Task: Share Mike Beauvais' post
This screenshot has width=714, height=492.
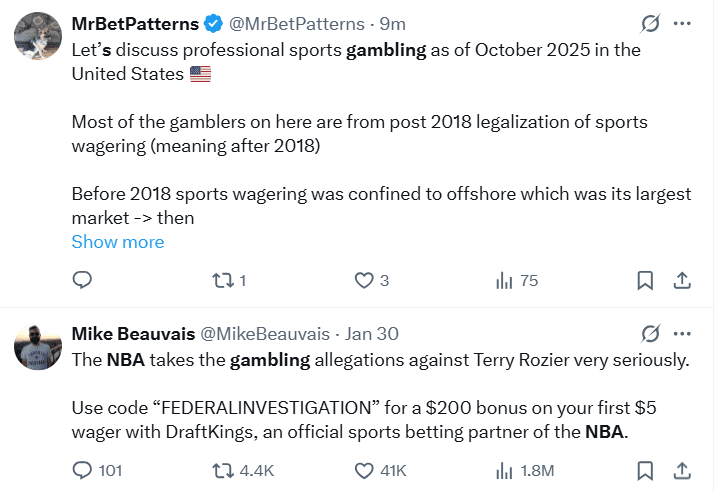Action: pos(682,469)
